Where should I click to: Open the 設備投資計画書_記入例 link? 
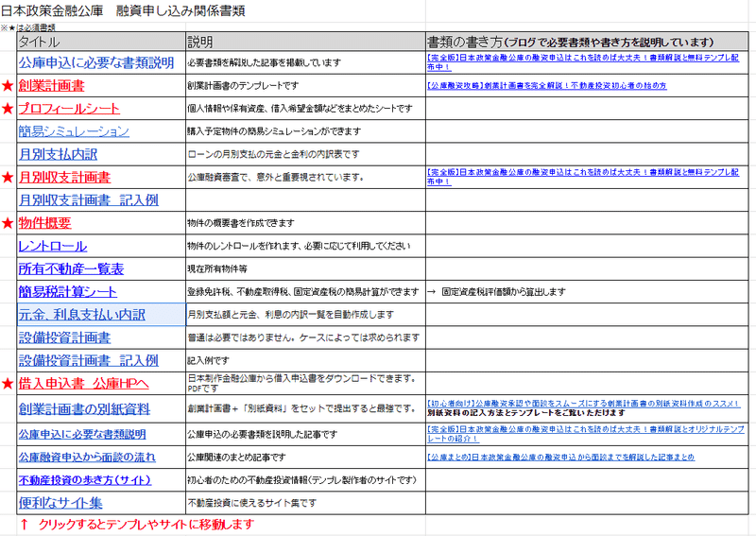(x=88, y=361)
